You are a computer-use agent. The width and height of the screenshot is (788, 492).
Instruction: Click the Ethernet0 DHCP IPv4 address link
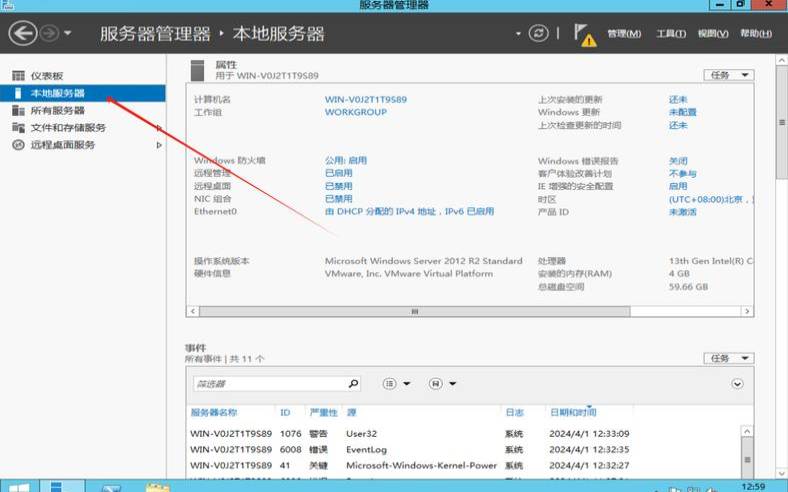410,212
